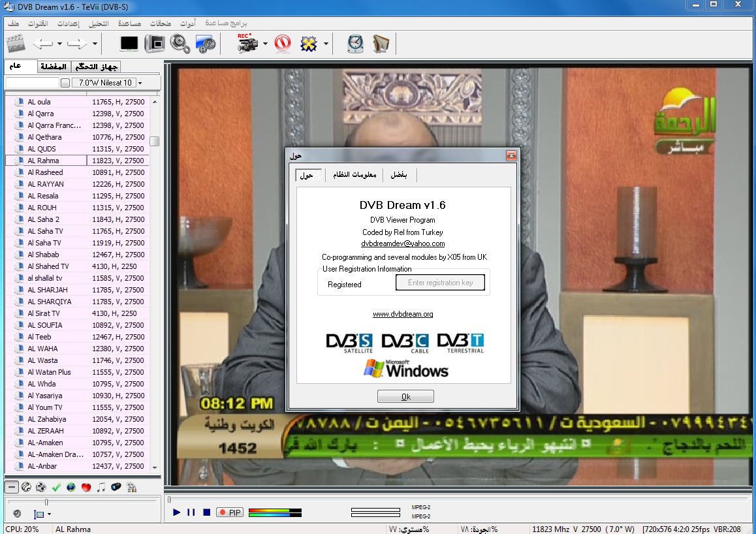The height and width of the screenshot is (534, 756).
Task: Start recording with the REC camera icon
Action: 248,43
